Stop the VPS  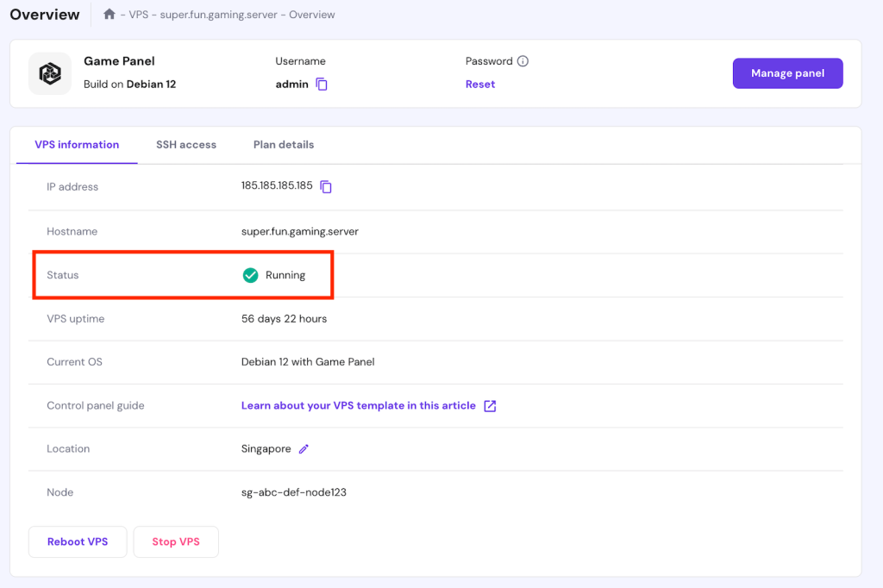click(176, 541)
